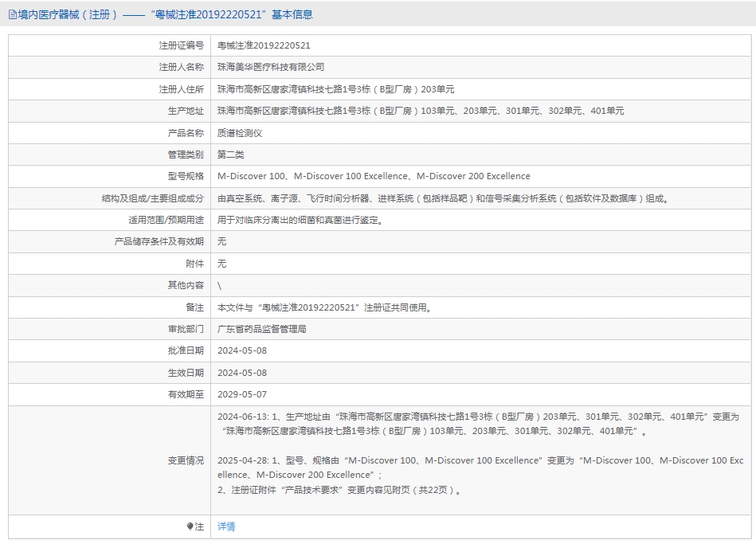
Task: Click the 批准日期 value 2024-05-08
Action: click(242, 350)
